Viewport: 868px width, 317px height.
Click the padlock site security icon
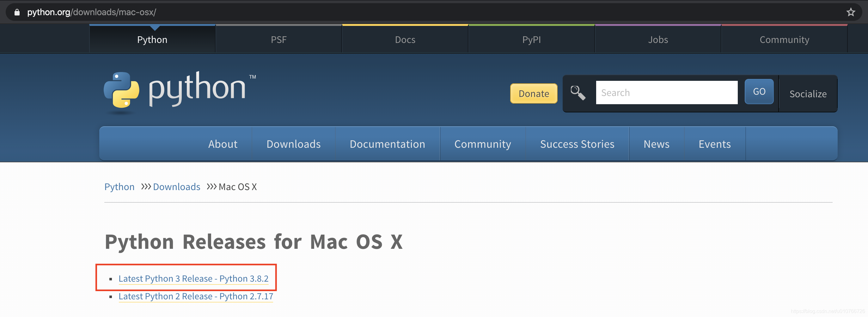[x=17, y=12]
